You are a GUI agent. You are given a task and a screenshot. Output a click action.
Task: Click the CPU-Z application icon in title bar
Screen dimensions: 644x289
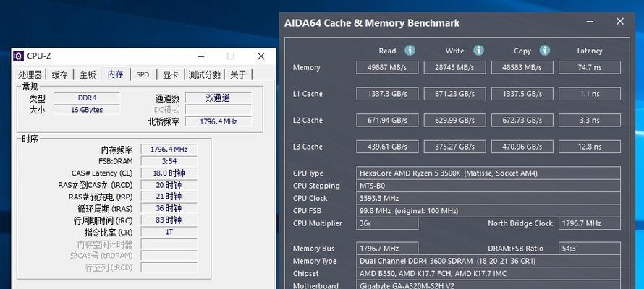19,56
